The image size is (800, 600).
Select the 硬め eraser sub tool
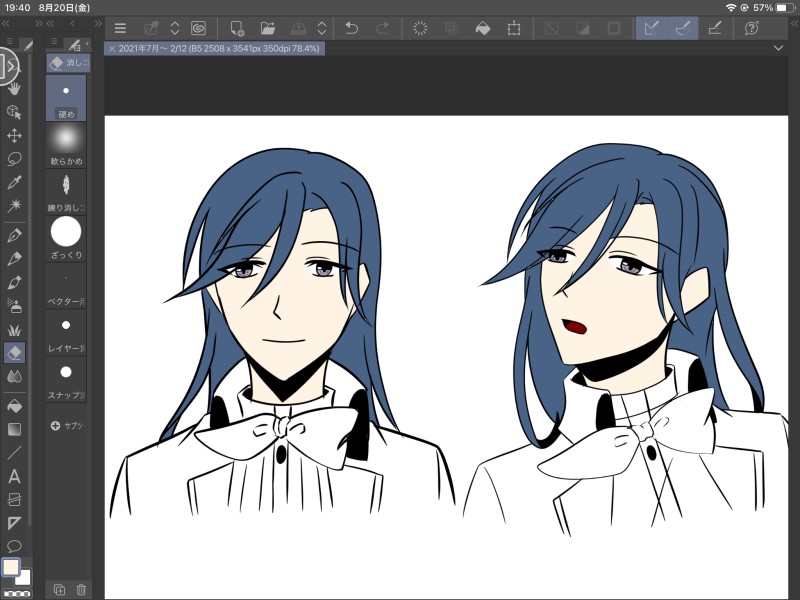[66, 98]
